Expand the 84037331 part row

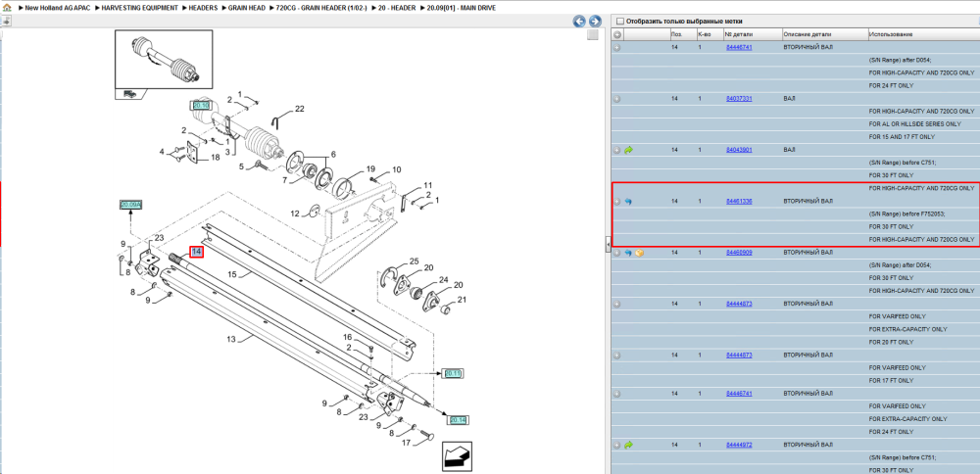tap(616, 99)
